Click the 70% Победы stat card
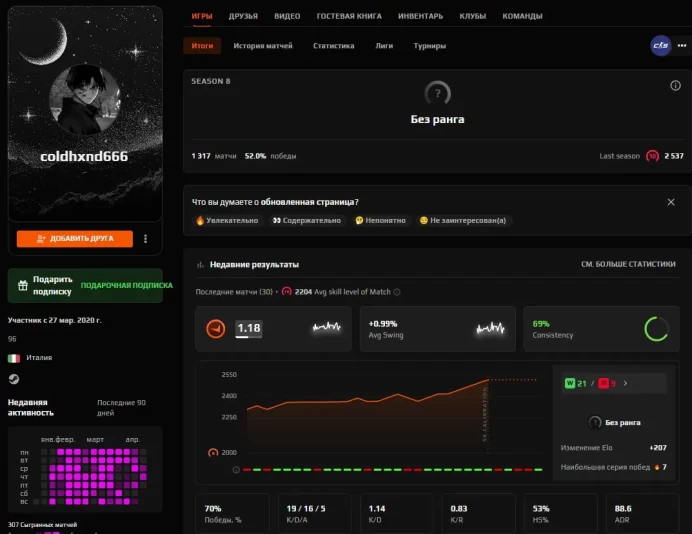Image resolution: width=692 pixels, height=534 pixels. (232, 514)
